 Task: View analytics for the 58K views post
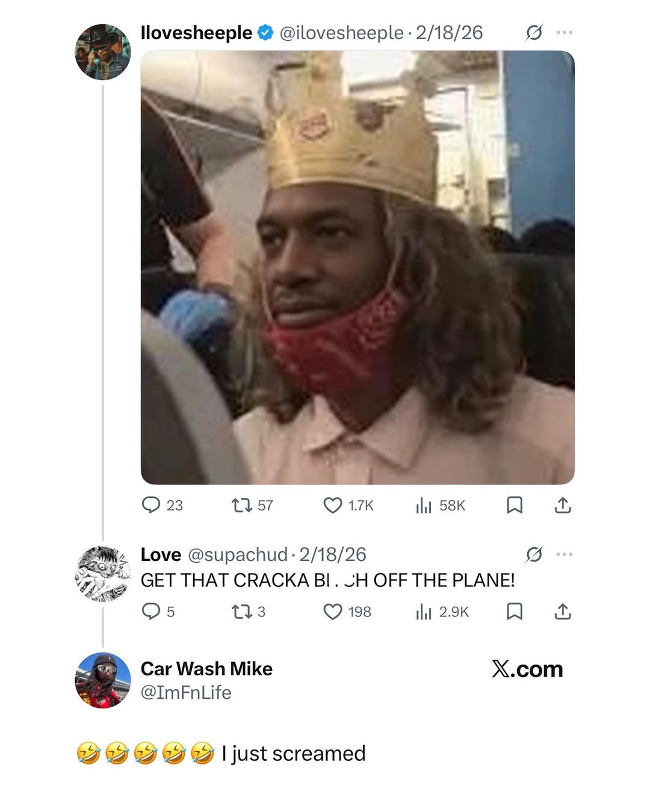424,505
